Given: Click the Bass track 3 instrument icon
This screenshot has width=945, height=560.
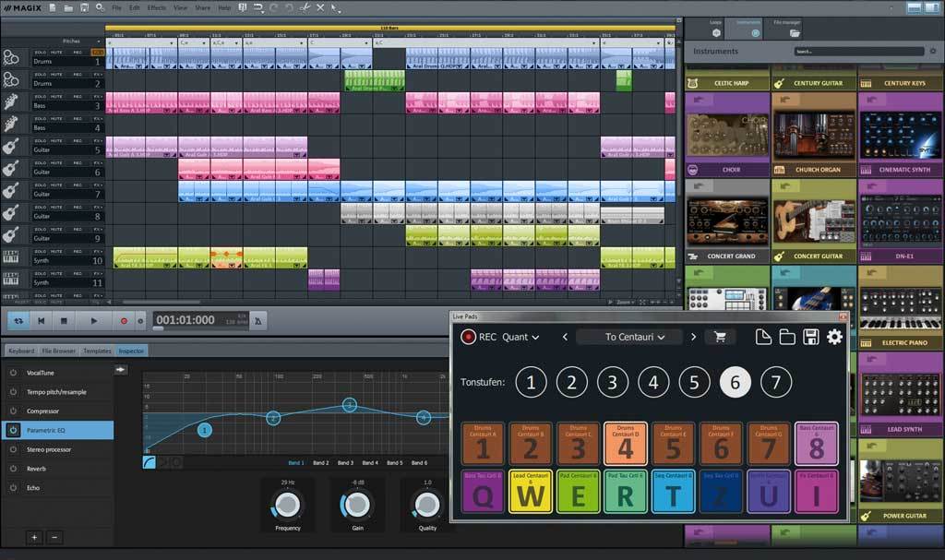Looking at the screenshot, I should click(11, 101).
